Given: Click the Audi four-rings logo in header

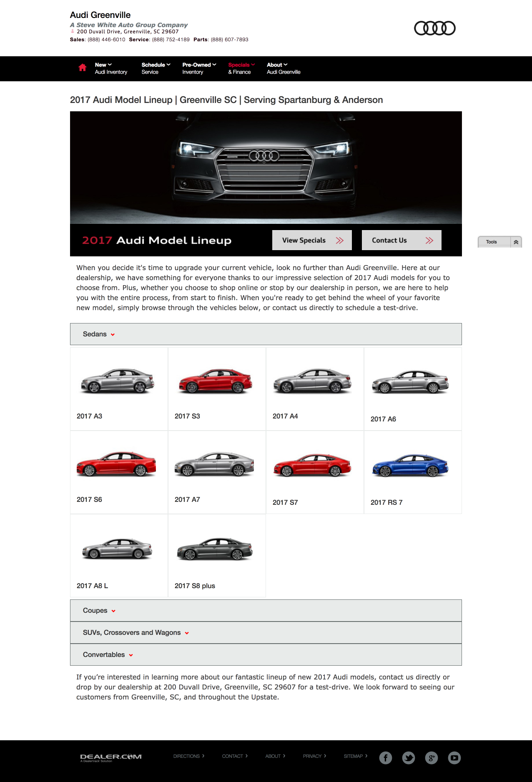Looking at the screenshot, I should tap(434, 28).
